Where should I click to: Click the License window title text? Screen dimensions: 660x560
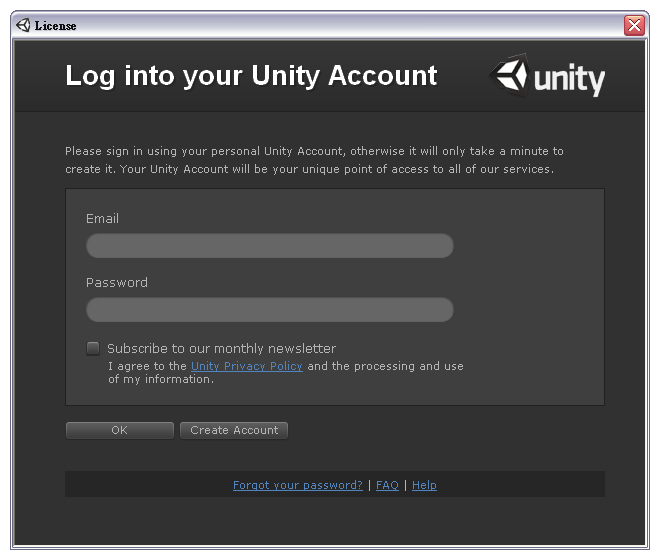(x=55, y=26)
